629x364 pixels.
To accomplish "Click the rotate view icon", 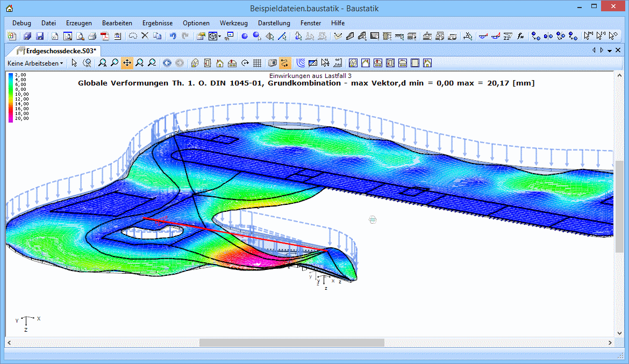I will (245, 63).
